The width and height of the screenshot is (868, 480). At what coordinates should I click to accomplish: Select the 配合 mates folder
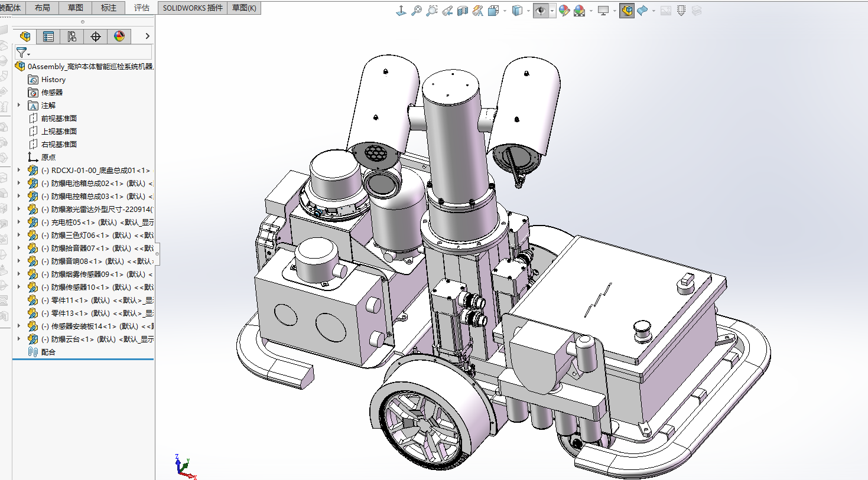(x=42, y=352)
